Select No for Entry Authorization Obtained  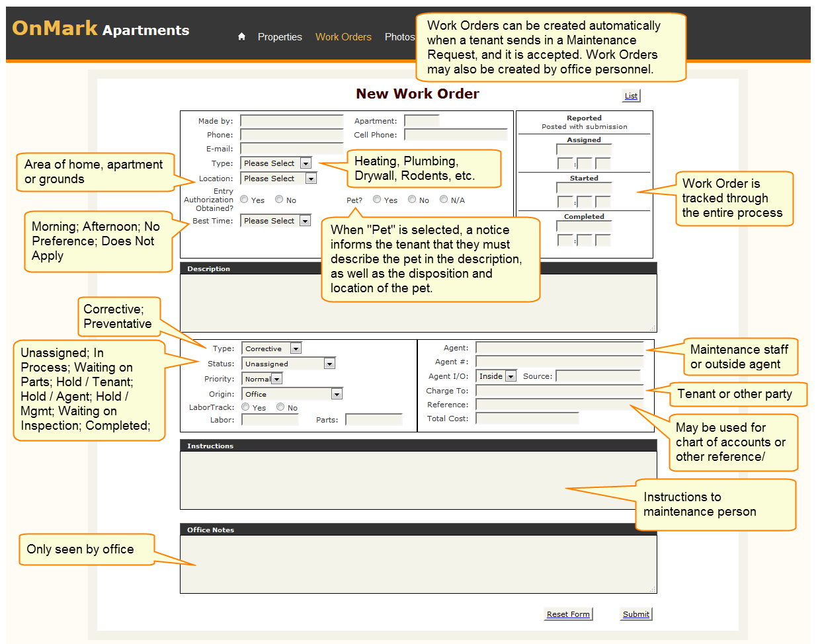[279, 200]
